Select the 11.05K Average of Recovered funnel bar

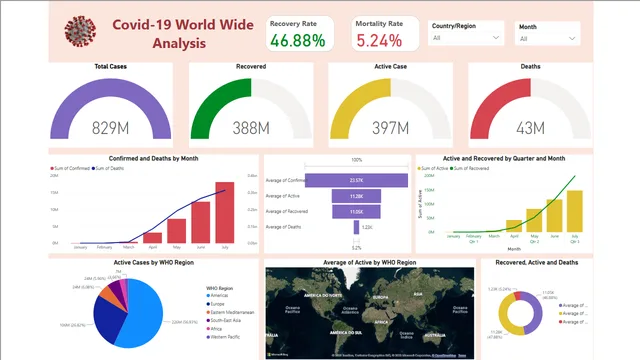tap(356, 212)
